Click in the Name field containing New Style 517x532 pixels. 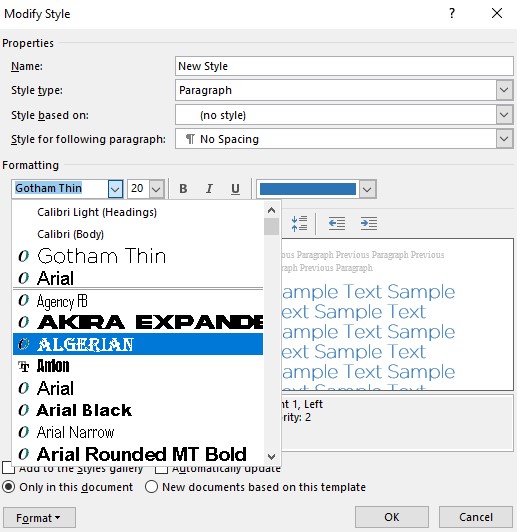344,66
